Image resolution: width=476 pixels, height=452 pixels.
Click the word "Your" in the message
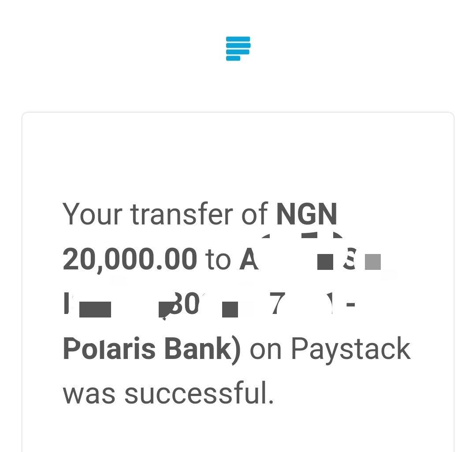(x=93, y=214)
